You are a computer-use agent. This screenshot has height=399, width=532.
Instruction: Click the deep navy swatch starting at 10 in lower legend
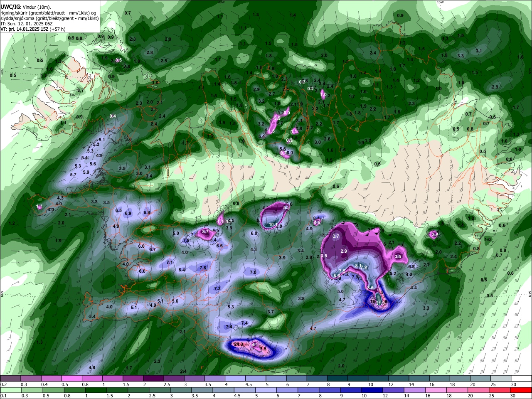[x=372, y=390]
